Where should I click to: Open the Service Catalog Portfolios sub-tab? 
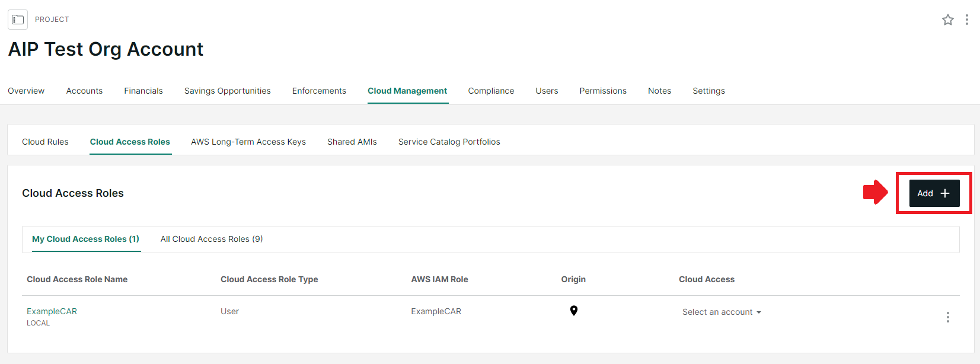449,142
